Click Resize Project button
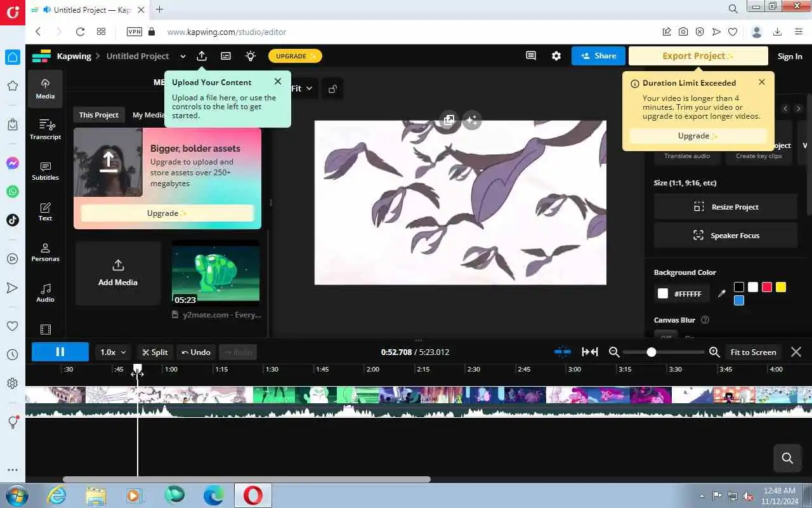The height and width of the screenshot is (508, 812). [725, 207]
